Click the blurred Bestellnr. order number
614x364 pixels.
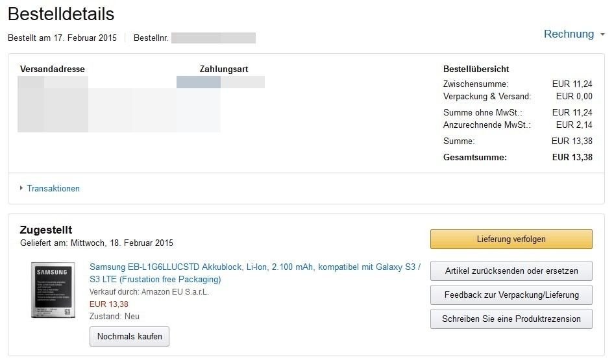coord(214,38)
